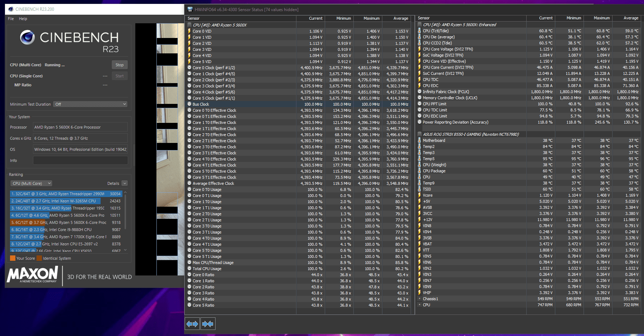This screenshot has width=644, height=336.
Task: Click the MAXON logo in Cinebench
Action: tap(33, 275)
